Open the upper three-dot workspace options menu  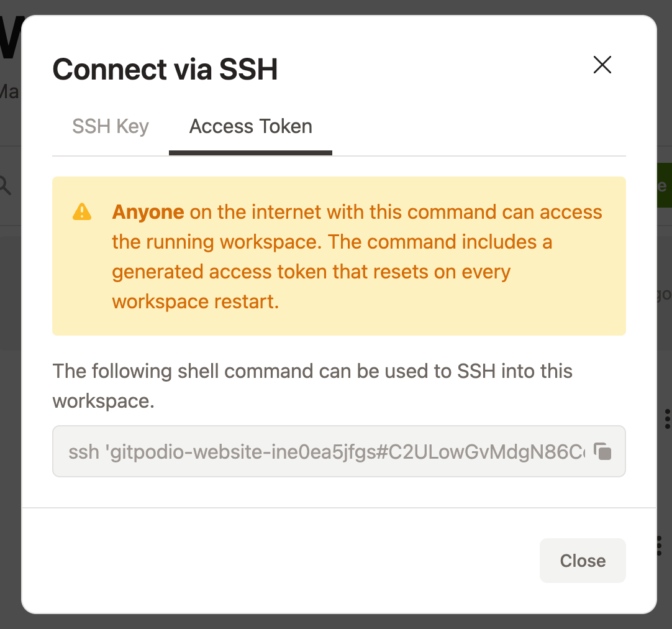(667, 419)
